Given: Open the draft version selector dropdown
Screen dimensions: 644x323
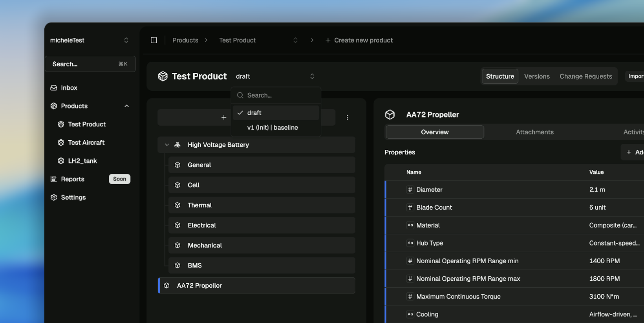Looking at the screenshot, I should click(x=276, y=76).
